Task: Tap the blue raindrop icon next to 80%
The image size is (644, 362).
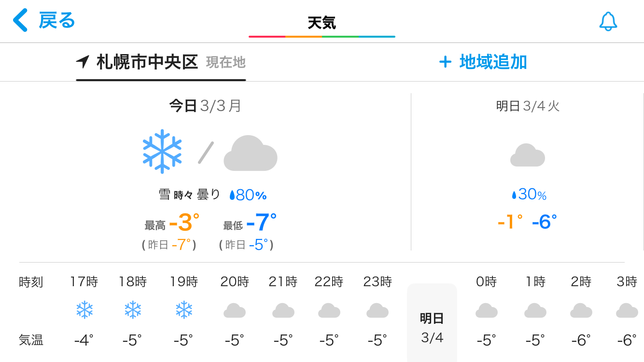Action: 232,195
